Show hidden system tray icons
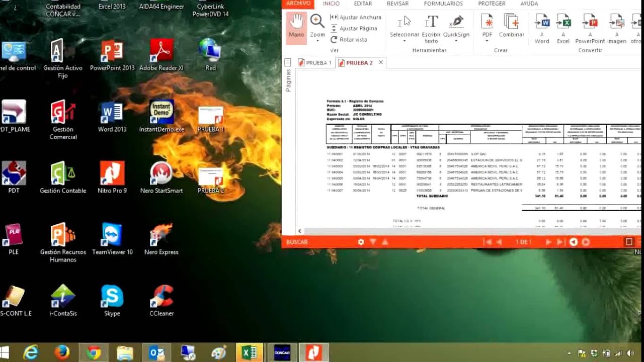 tap(570, 353)
